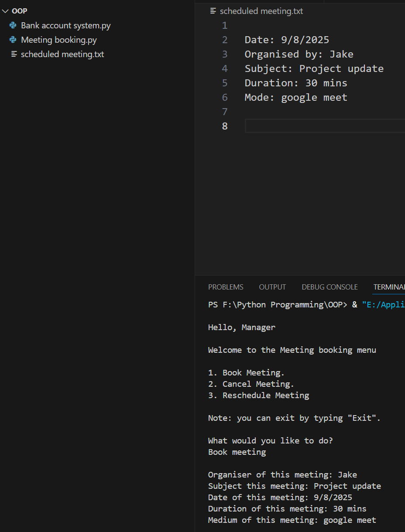
Task: Switch to the OUTPUT panel tab
Action: coord(272,287)
